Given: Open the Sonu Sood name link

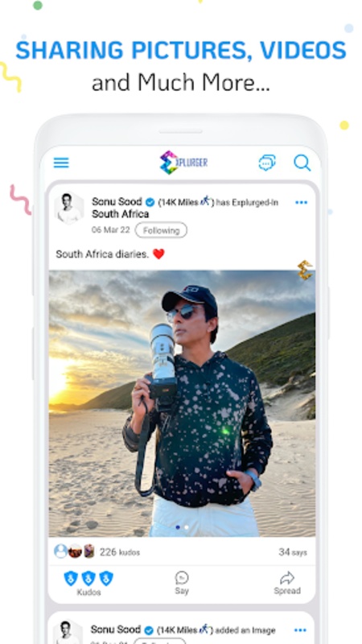Looking at the screenshot, I should pos(117,202).
